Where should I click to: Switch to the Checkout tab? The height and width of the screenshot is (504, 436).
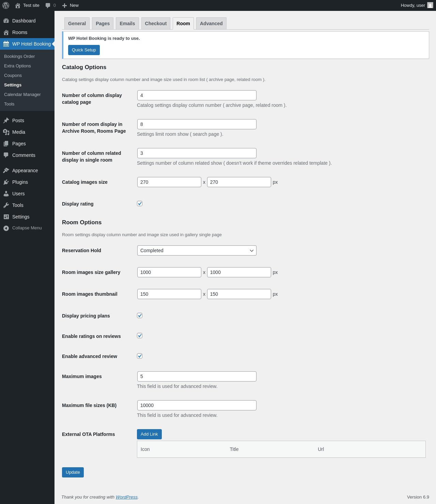coord(156,23)
